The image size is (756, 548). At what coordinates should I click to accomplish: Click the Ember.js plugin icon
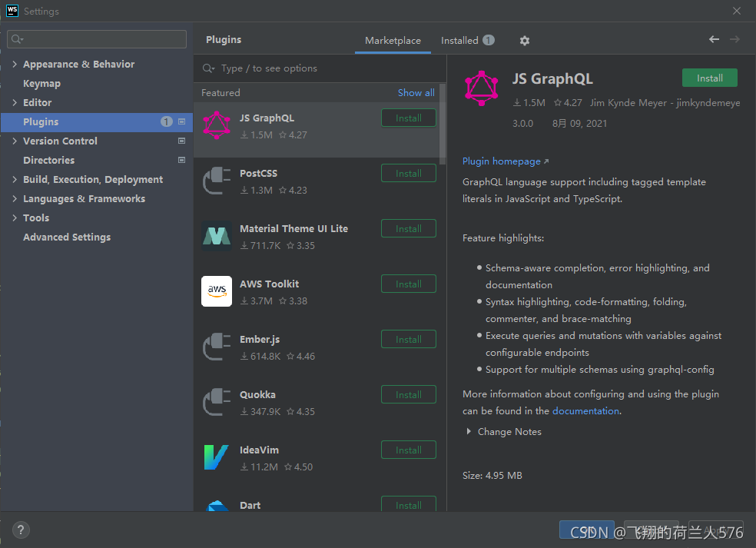pyautogui.click(x=217, y=347)
